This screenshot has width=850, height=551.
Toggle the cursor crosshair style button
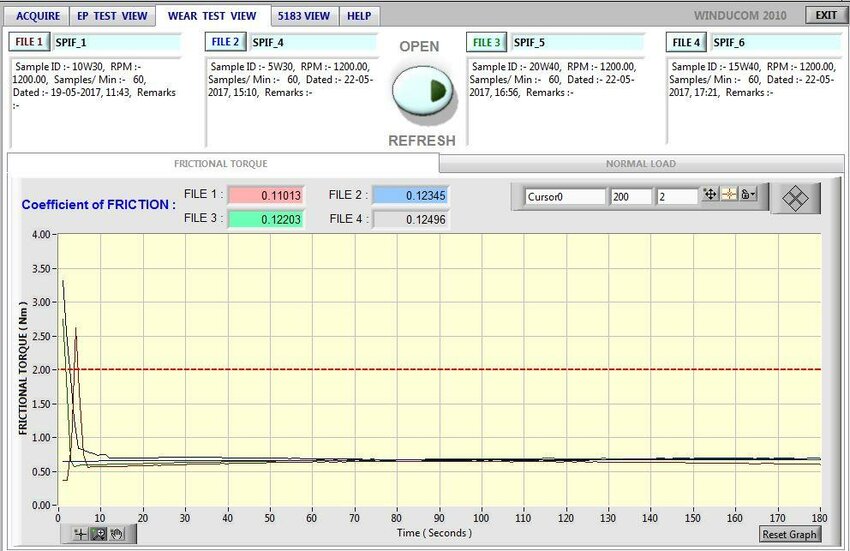(x=729, y=196)
